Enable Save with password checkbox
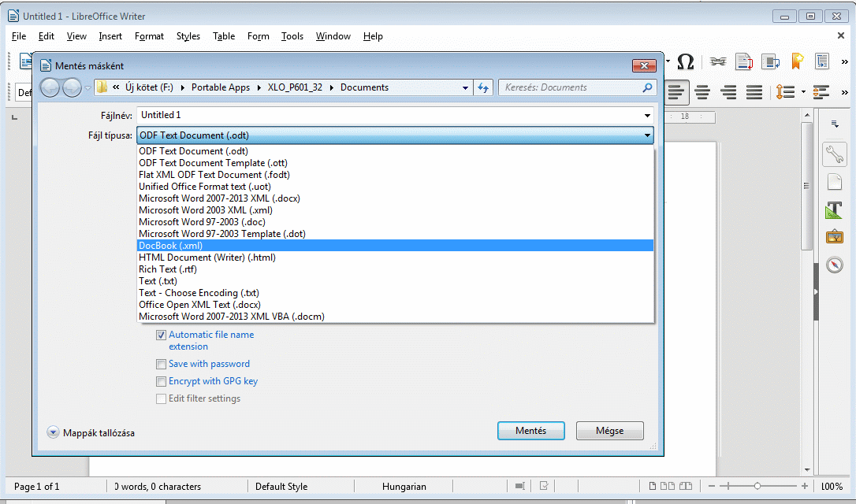This screenshot has height=504, width=856. 161,364
